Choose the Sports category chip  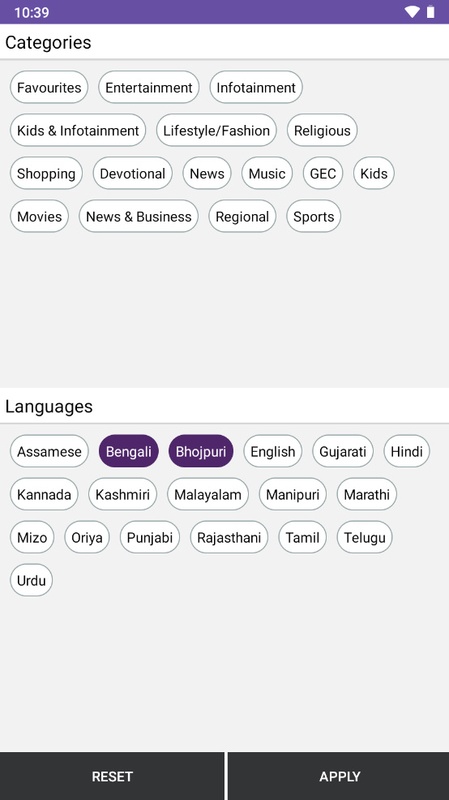coord(314,216)
